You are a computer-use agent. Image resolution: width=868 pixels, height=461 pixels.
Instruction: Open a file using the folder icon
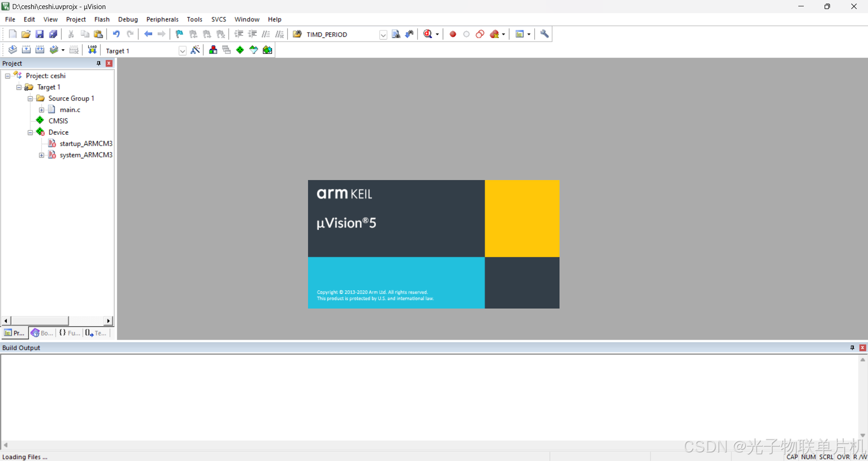click(26, 34)
